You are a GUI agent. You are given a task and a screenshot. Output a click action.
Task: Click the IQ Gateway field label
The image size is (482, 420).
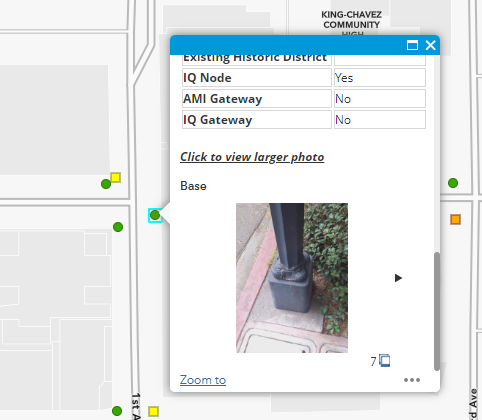point(217,120)
